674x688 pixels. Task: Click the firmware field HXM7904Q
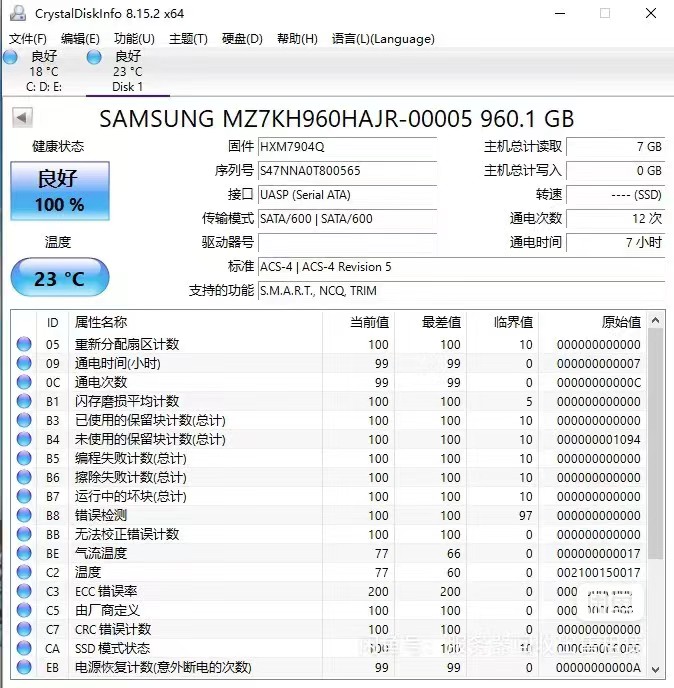pos(347,147)
